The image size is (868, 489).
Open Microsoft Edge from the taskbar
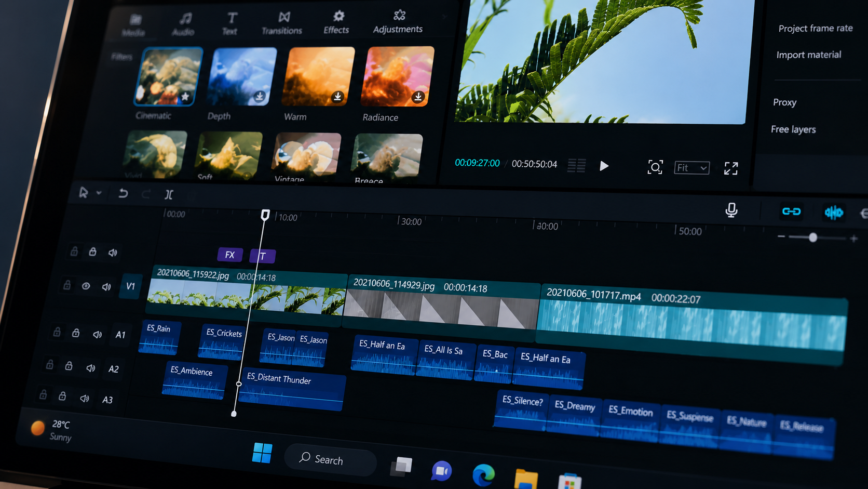(483, 475)
